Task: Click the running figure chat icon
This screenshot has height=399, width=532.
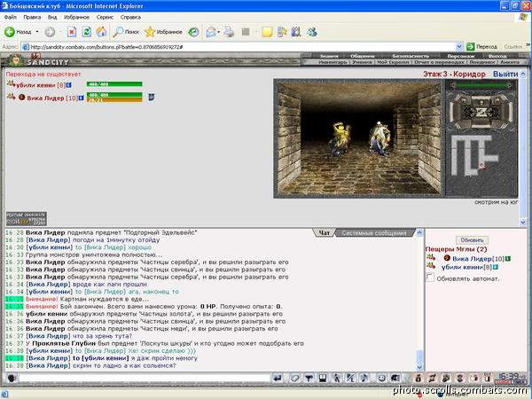Action: [x=336, y=378]
